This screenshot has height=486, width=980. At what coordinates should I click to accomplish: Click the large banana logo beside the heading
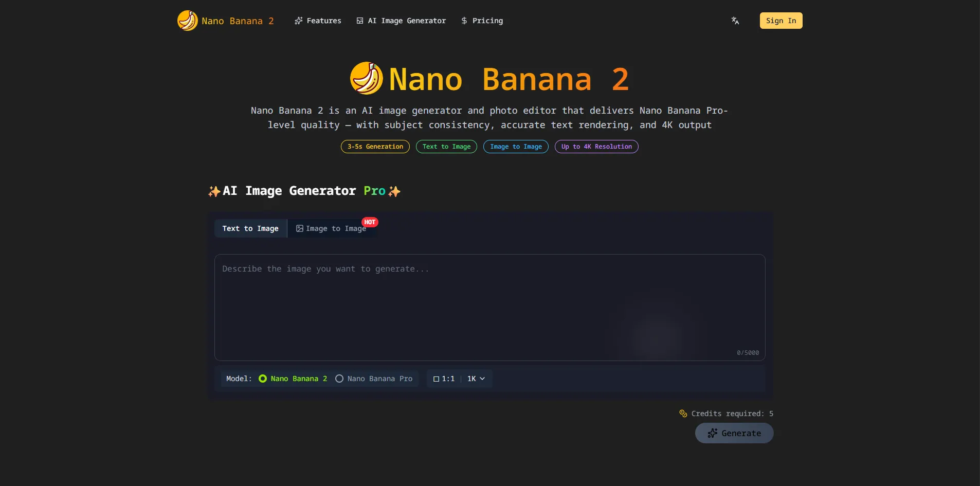coord(367,78)
